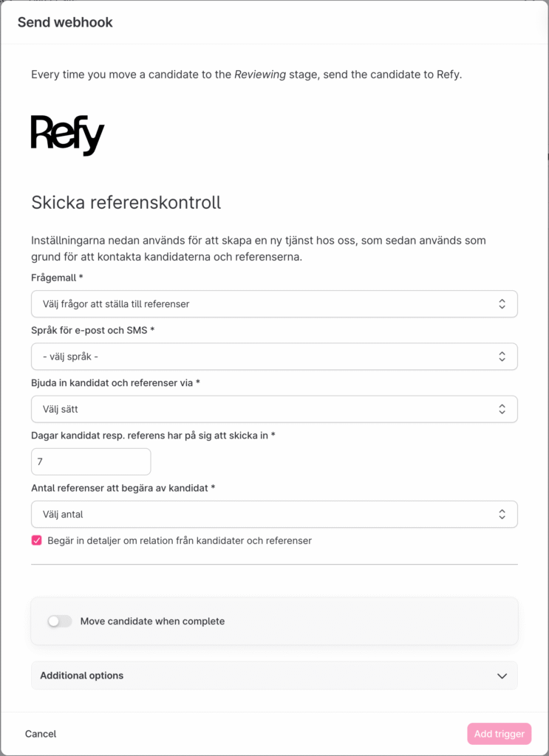Viewport: 549px width, 756px height.
Task: Click the Refy logo
Action: tap(67, 134)
